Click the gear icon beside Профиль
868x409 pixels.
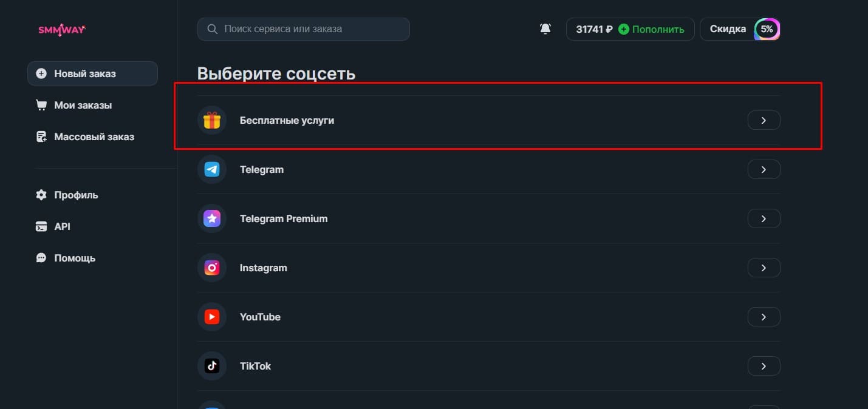tap(41, 195)
